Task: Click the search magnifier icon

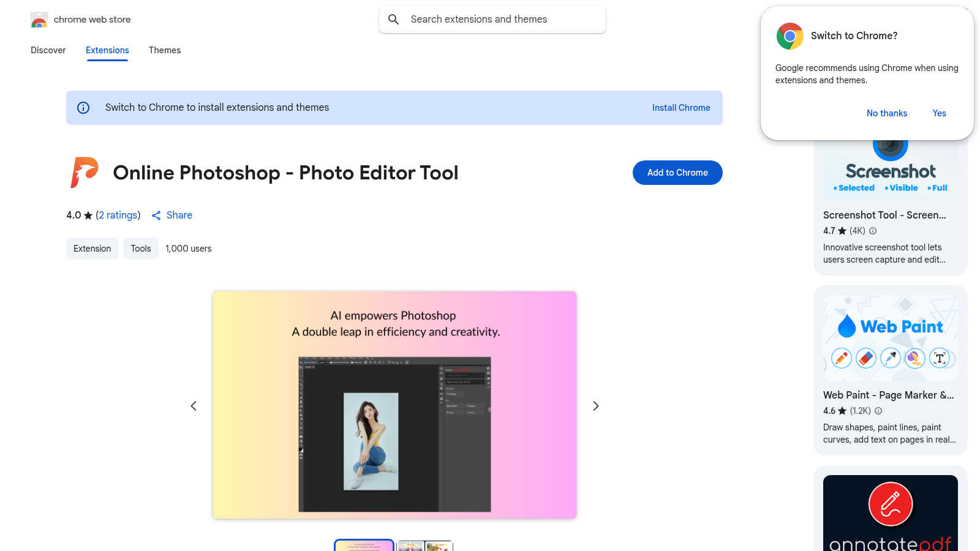Action: pos(394,20)
